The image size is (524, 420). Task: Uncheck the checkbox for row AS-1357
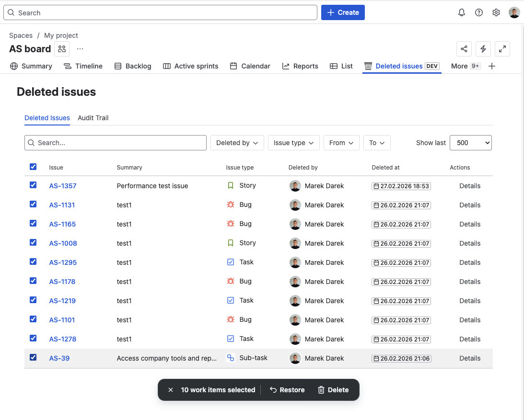click(33, 185)
